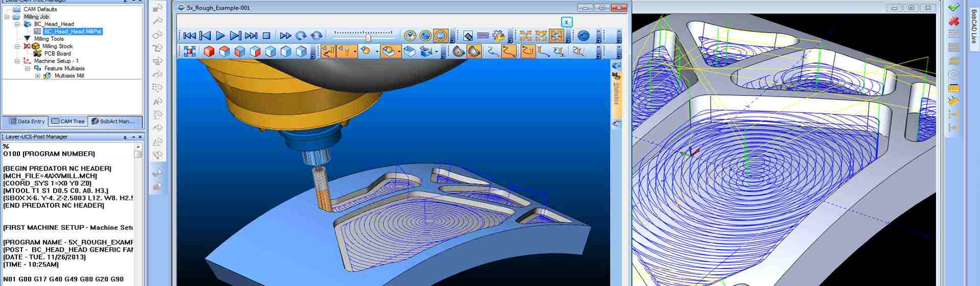Skip simulation to the end
The image size is (980, 286).
click(251, 36)
